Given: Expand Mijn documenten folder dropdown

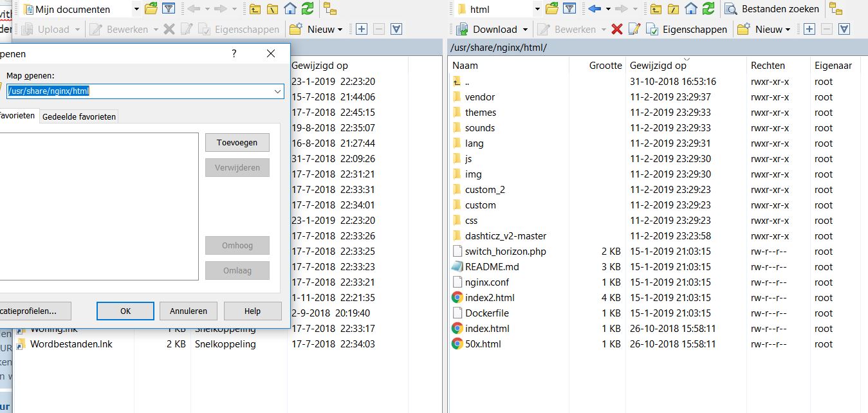Looking at the screenshot, I should click(136, 9).
